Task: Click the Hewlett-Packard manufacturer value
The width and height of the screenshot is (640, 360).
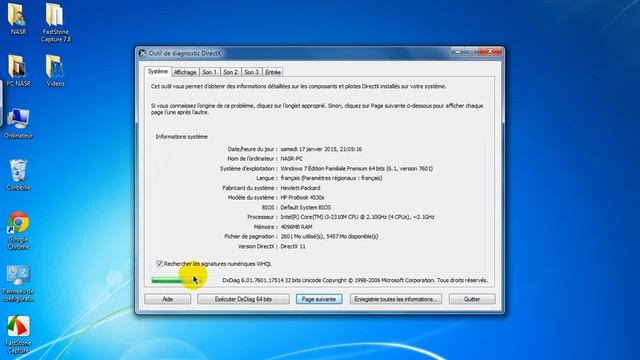Action: (x=300, y=188)
